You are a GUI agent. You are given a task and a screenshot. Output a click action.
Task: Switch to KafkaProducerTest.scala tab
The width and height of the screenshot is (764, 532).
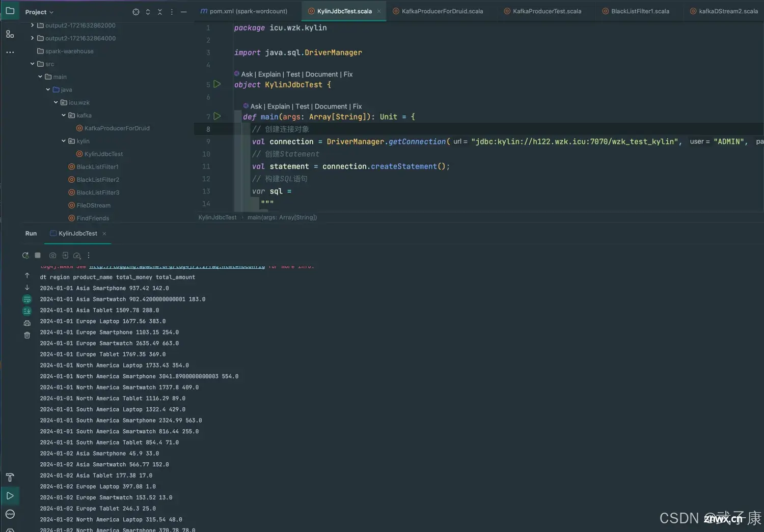coord(543,11)
